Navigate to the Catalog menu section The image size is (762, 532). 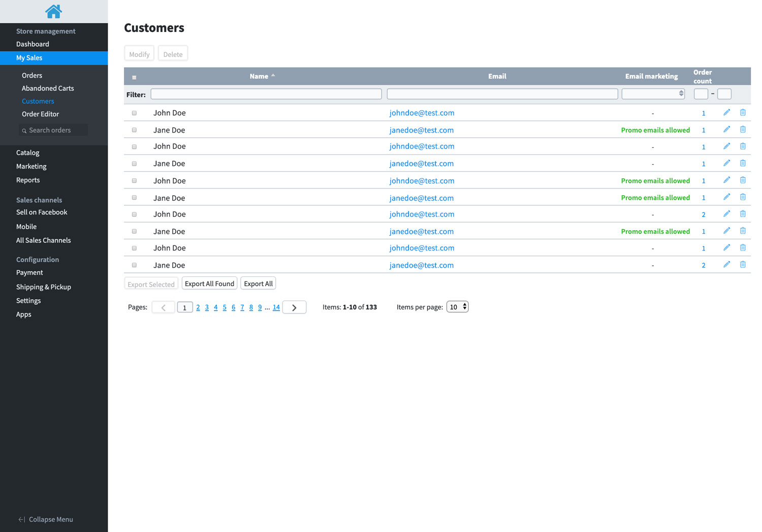pyautogui.click(x=27, y=152)
